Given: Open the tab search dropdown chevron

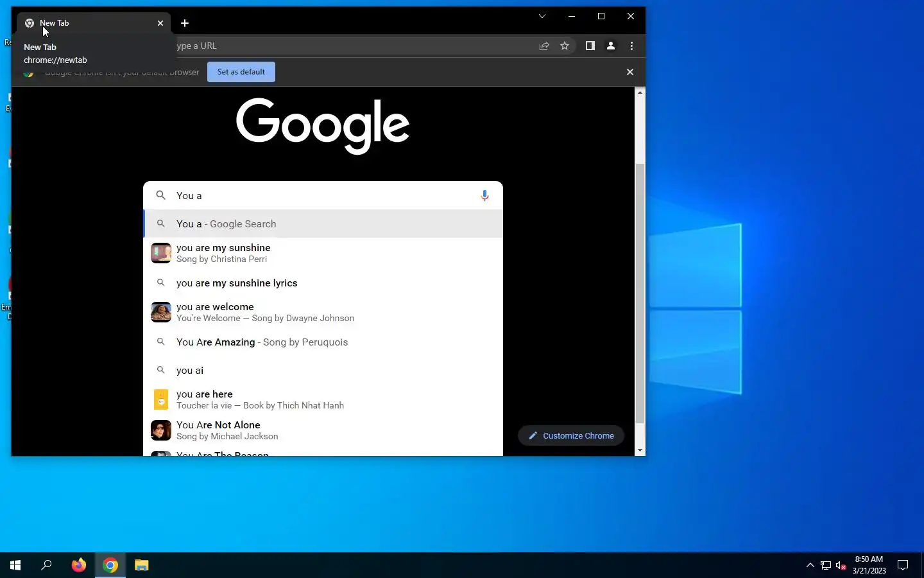Looking at the screenshot, I should [542, 16].
